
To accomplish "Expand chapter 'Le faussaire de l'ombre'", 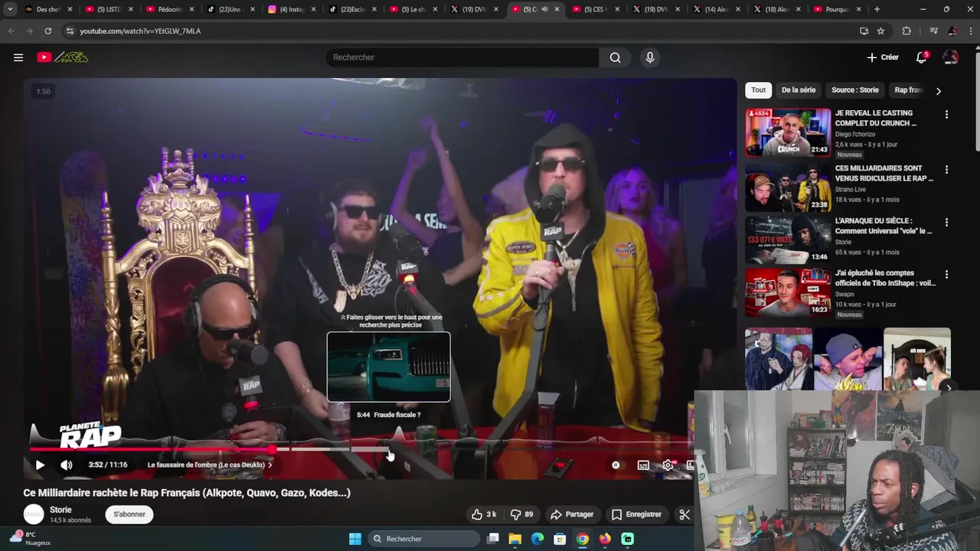I will 210,465.
